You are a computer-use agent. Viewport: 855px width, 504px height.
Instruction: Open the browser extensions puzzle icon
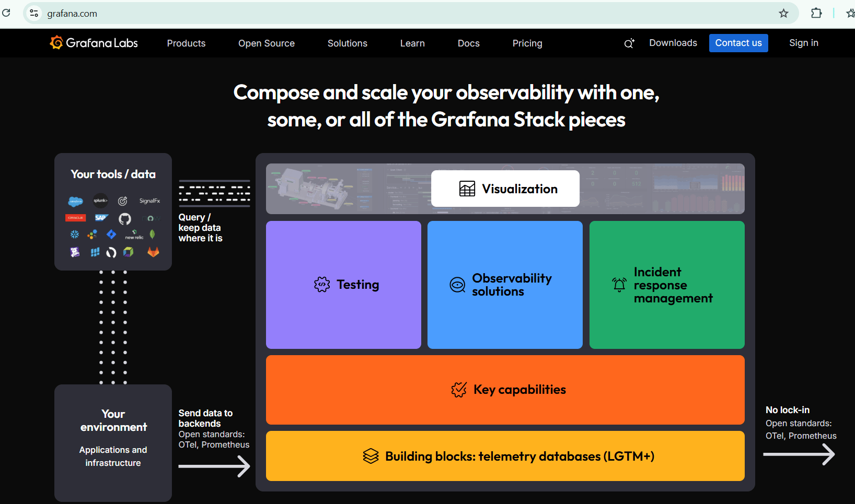tap(816, 13)
